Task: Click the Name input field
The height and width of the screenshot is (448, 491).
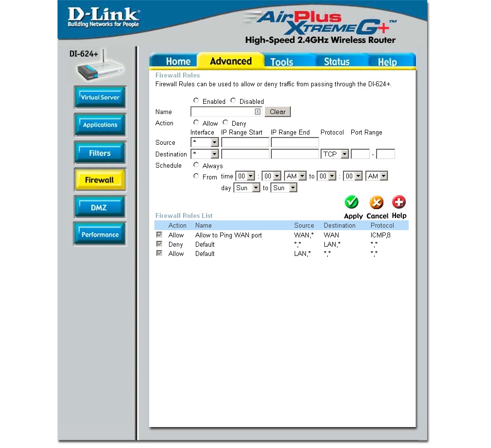Action: [x=226, y=112]
